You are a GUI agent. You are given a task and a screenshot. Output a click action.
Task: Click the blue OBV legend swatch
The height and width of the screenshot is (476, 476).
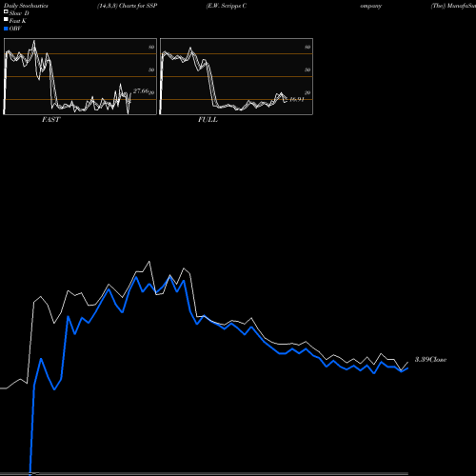tap(6, 29)
